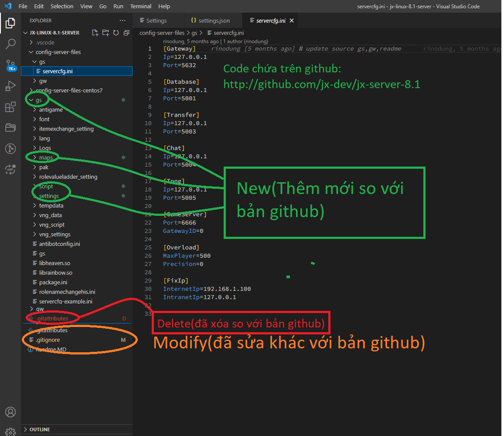
Task: Open the Edit menu
Action: point(39,6)
